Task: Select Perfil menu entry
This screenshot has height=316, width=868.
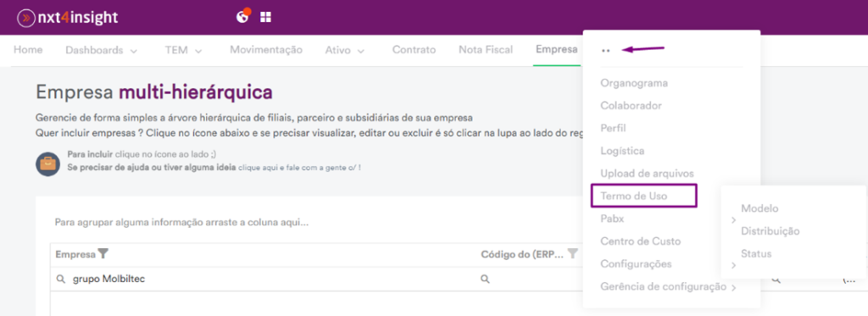Action: pos(614,128)
